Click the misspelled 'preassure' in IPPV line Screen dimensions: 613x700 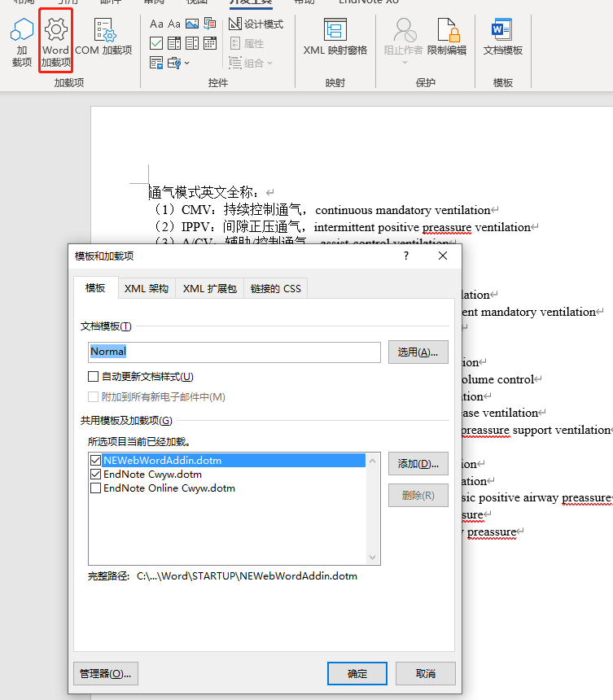coord(447,227)
